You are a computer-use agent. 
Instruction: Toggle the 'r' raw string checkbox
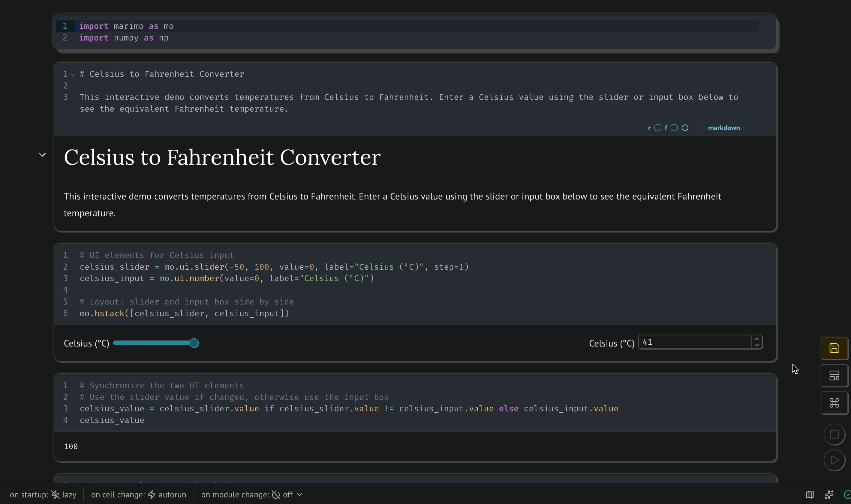click(x=657, y=128)
